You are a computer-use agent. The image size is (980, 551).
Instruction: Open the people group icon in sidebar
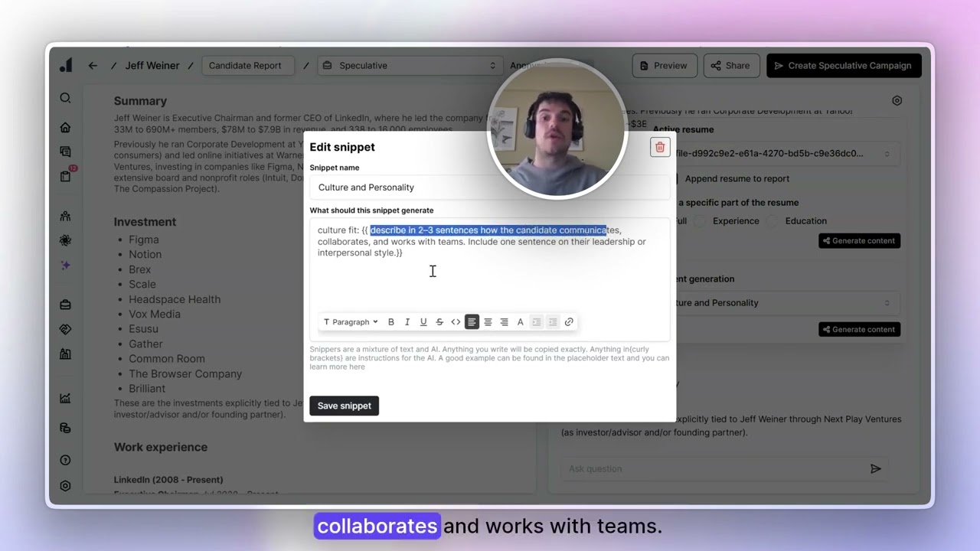tap(65, 217)
